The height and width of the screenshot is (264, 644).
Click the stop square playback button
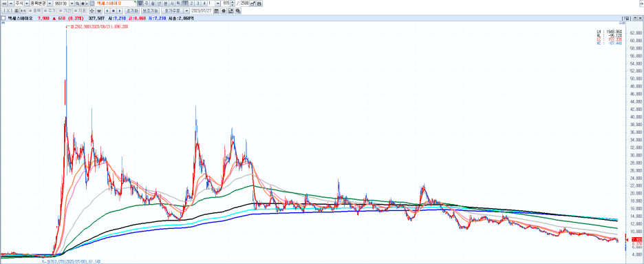pyautogui.click(x=113, y=11)
